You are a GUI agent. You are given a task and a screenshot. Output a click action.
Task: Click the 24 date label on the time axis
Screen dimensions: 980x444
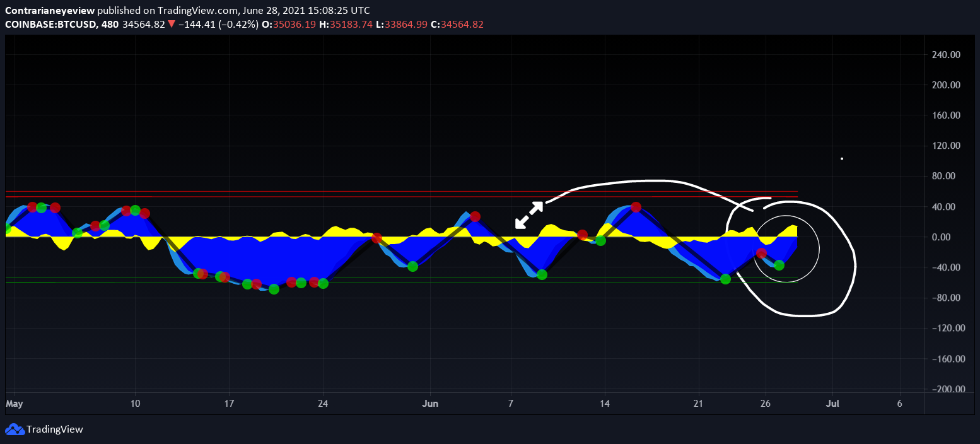click(x=323, y=404)
